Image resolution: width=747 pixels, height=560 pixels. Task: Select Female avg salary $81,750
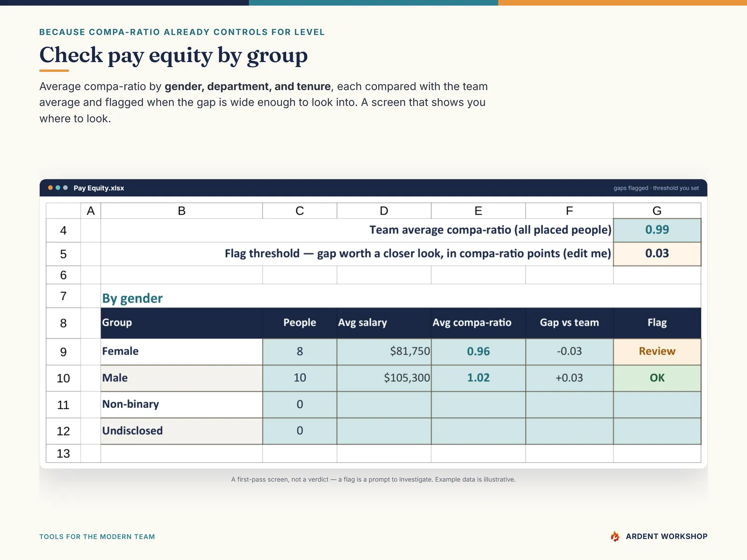coord(384,351)
